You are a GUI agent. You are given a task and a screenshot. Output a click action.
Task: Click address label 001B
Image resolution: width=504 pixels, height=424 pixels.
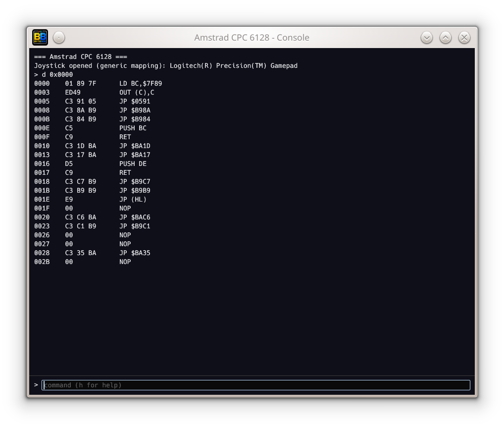[x=42, y=191]
